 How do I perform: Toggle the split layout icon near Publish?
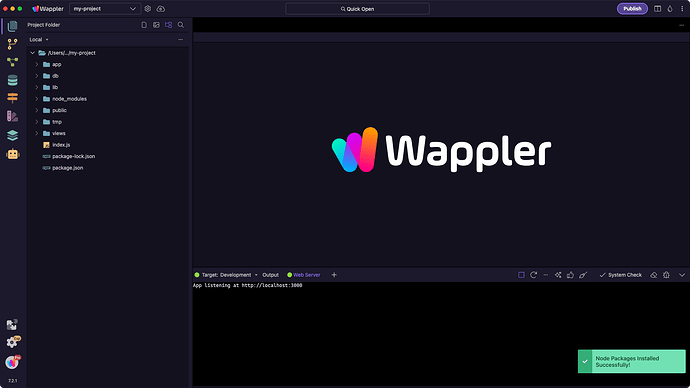(657, 9)
